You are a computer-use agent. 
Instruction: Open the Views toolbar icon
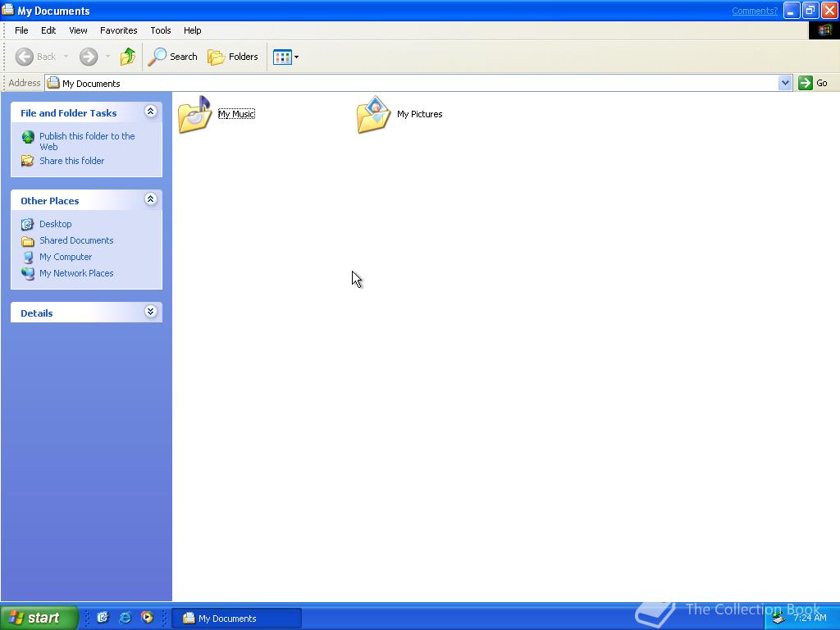pyautogui.click(x=282, y=57)
